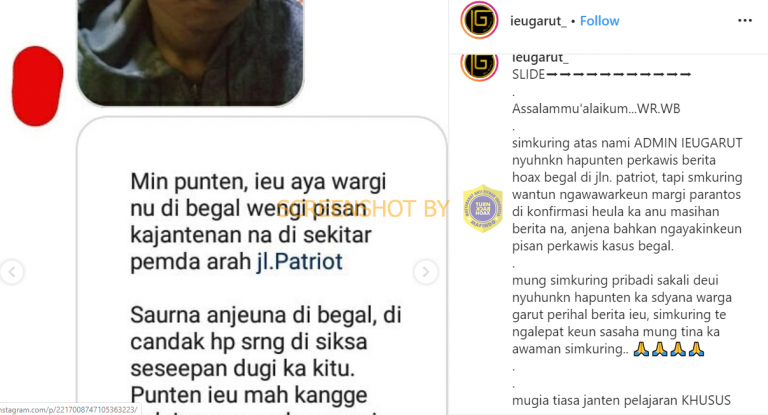Open the cropped photo at top
This screenshot has height=415, width=768.
[190, 52]
